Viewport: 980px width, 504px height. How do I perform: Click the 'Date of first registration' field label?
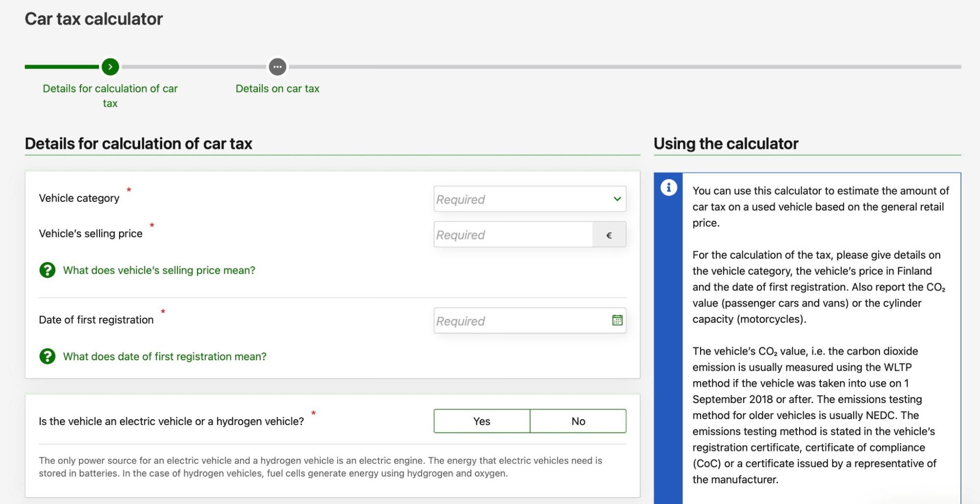pos(96,320)
